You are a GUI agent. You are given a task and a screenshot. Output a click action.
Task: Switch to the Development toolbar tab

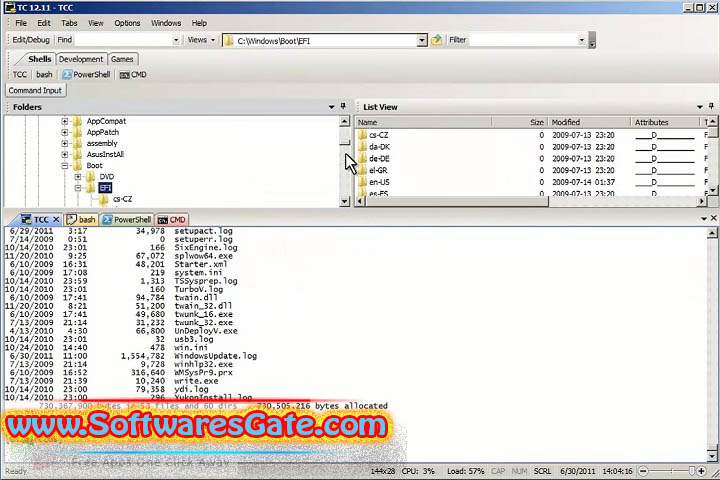coord(81,59)
